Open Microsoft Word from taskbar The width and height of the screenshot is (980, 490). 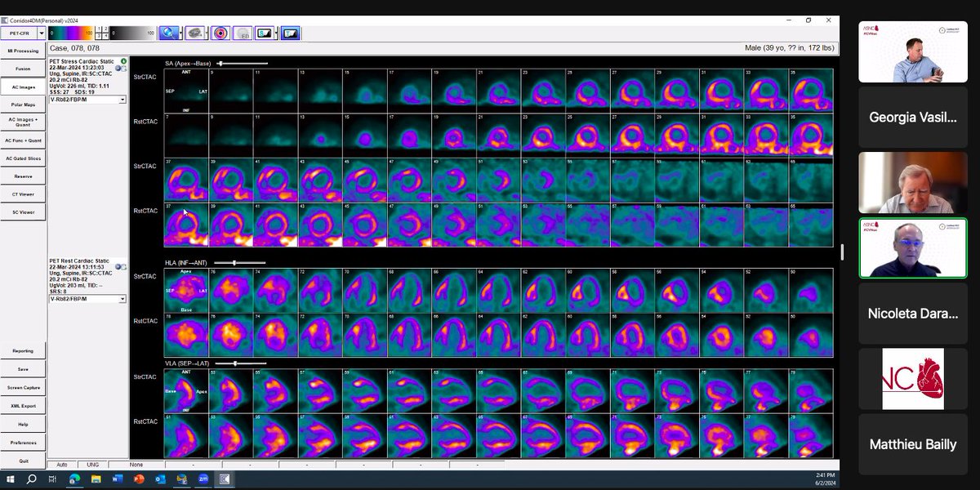[117, 479]
